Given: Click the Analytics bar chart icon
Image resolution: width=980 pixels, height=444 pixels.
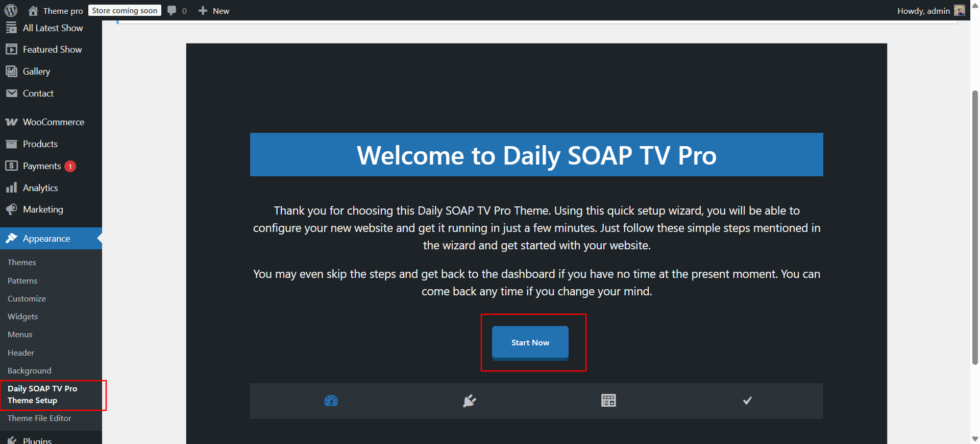Looking at the screenshot, I should pos(11,188).
